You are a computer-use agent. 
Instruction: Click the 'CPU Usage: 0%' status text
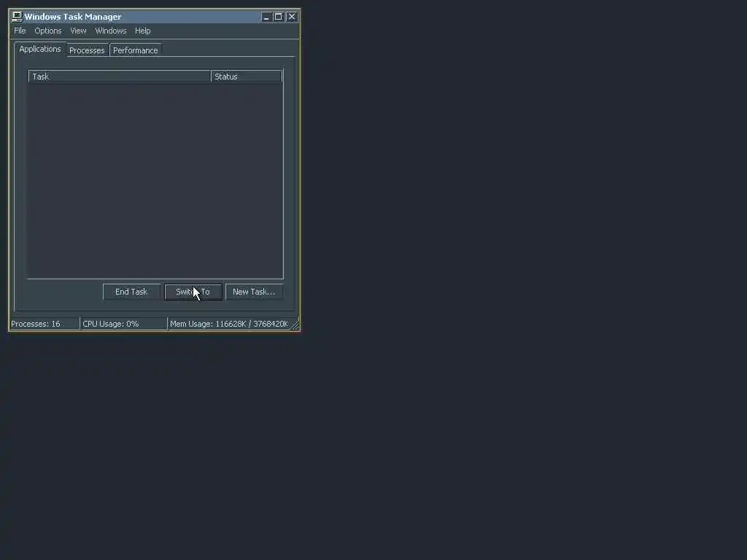pyautogui.click(x=111, y=324)
